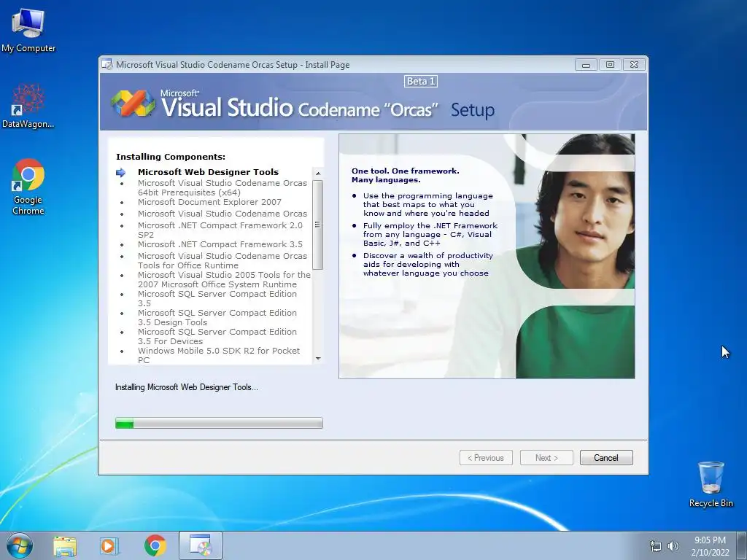Screen dimensions: 747x560
Task: Click the promotional photo of the man
Action: pyautogui.click(x=575, y=256)
